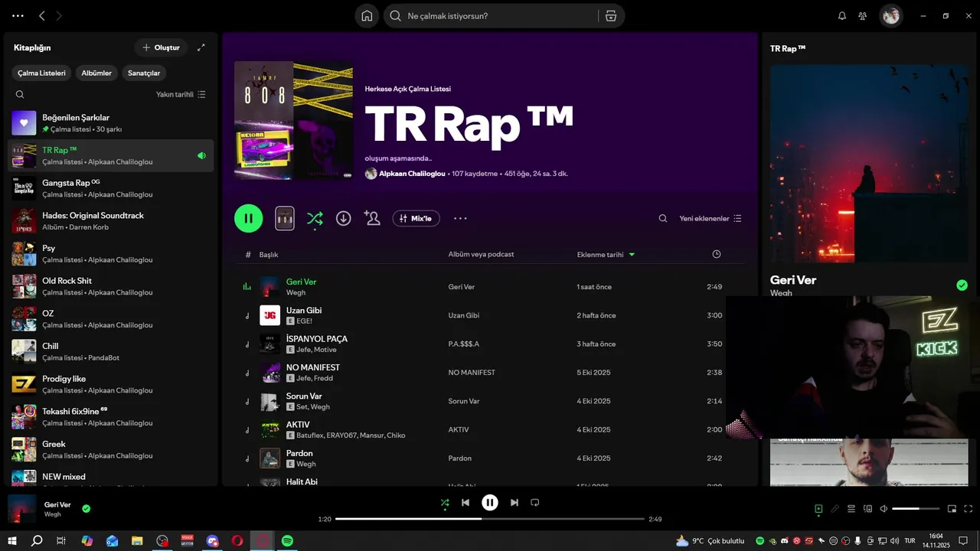The image size is (980, 551).
Task: Search inside the playlist with the magnifier
Action: (x=663, y=218)
